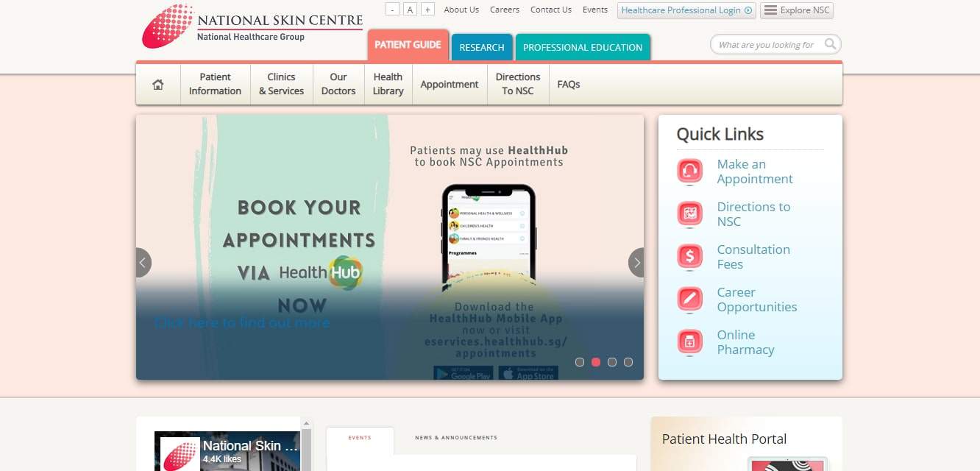Viewport: 980px width, 471px height.
Task: Select the third carousel slide dot
Action: (612, 362)
